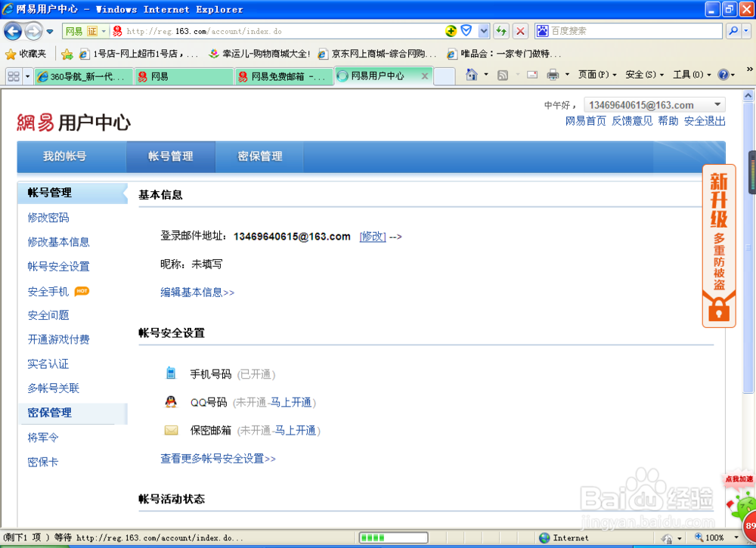
Task: Click the Print icon
Action: click(x=553, y=75)
